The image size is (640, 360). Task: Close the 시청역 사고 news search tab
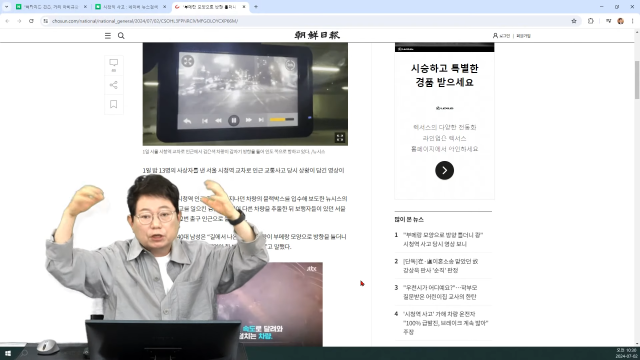(164, 7)
